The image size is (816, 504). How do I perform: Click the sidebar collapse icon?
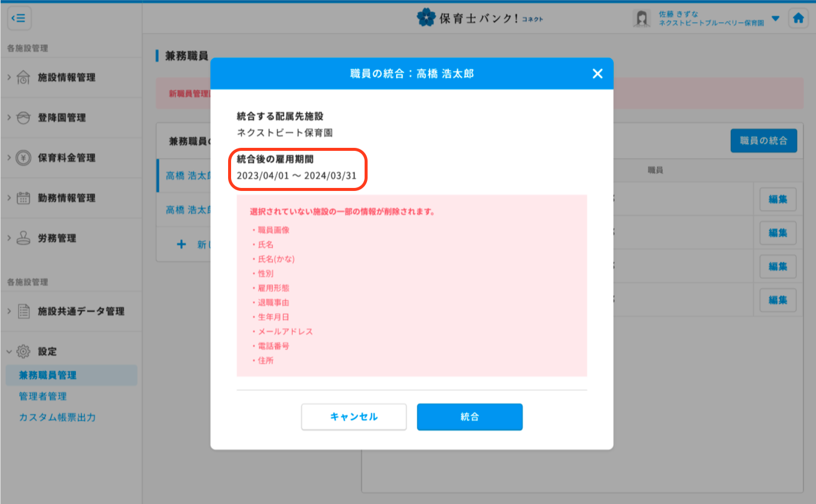(19, 19)
